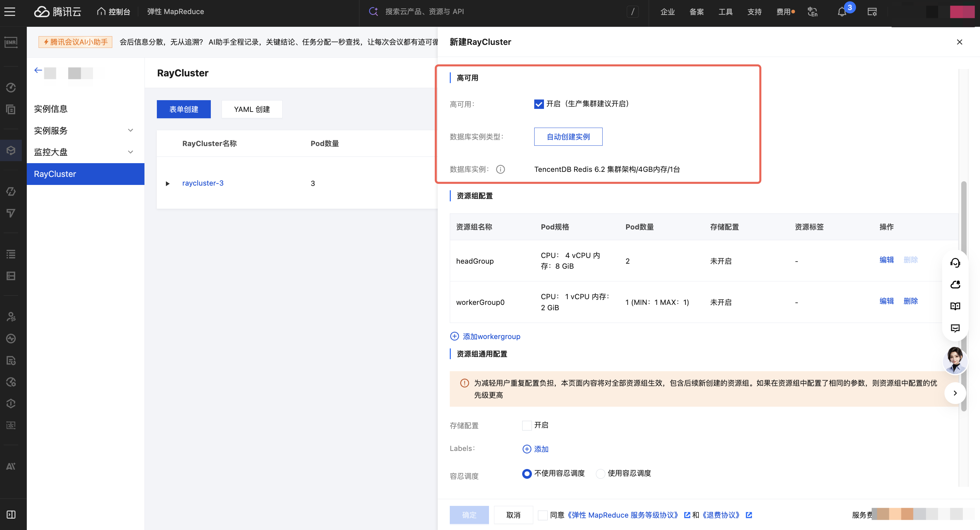Click the feedback chat floating icon
980x530 pixels.
(955, 328)
